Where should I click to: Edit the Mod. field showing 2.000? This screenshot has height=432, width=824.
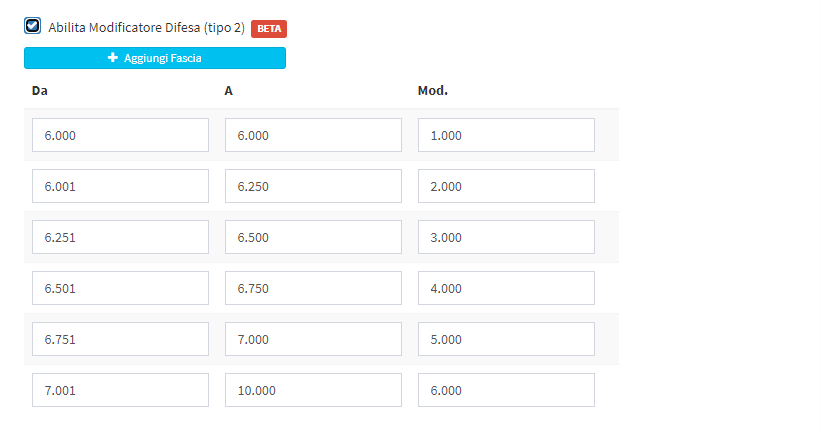[x=506, y=186]
